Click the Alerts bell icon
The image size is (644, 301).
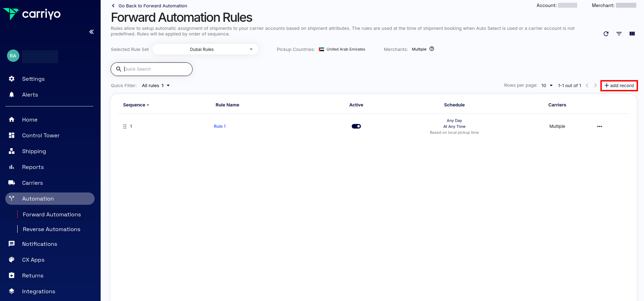point(12,94)
